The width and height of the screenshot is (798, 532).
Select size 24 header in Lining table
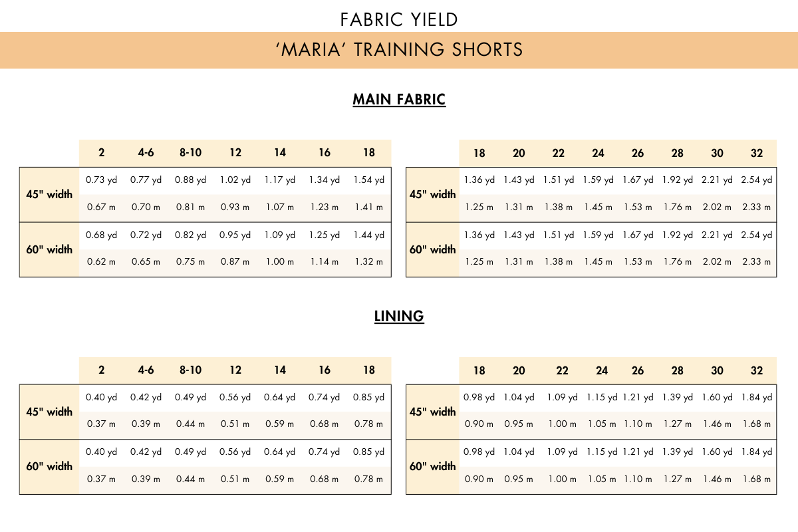pos(602,370)
